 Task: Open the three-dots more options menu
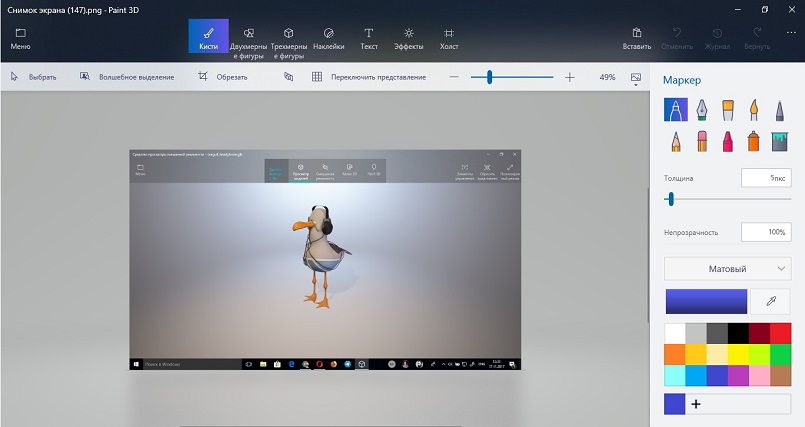tap(791, 33)
